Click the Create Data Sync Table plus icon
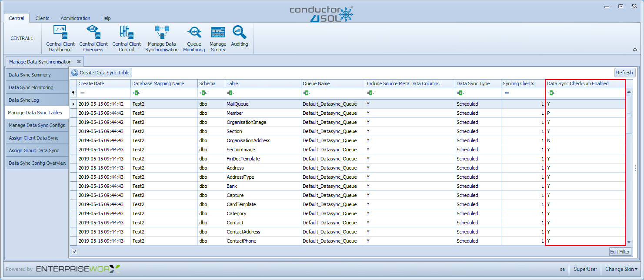This screenshot has width=644, height=280. coord(75,73)
